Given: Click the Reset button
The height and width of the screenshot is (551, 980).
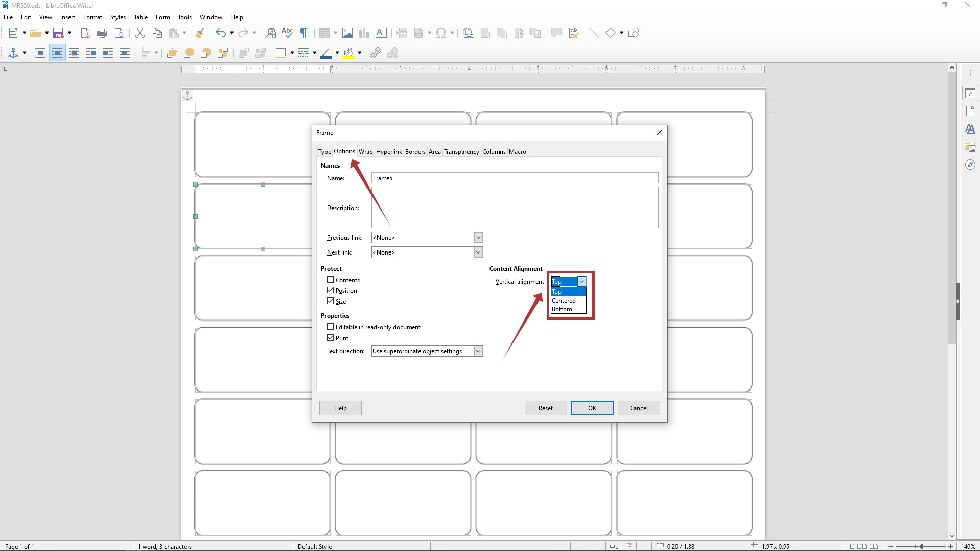Looking at the screenshot, I should point(545,408).
